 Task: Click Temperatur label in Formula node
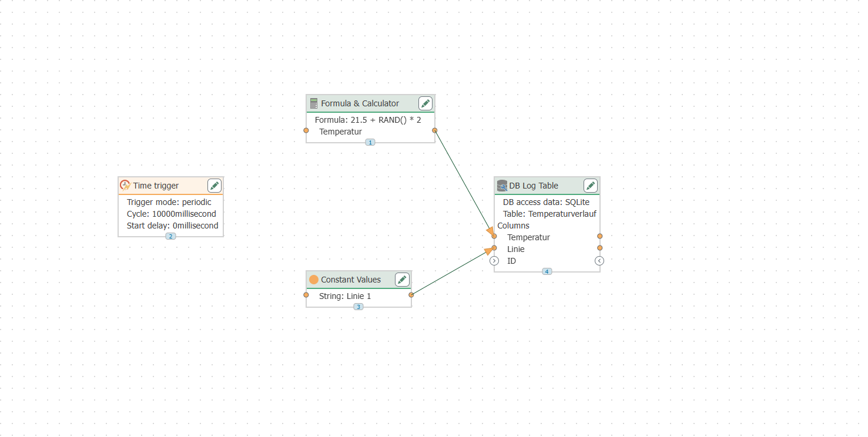[x=340, y=132]
